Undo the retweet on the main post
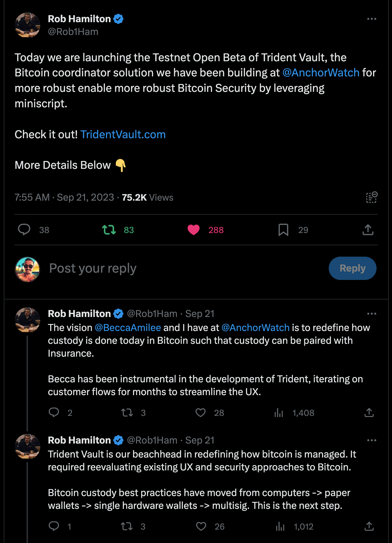 [x=109, y=230]
